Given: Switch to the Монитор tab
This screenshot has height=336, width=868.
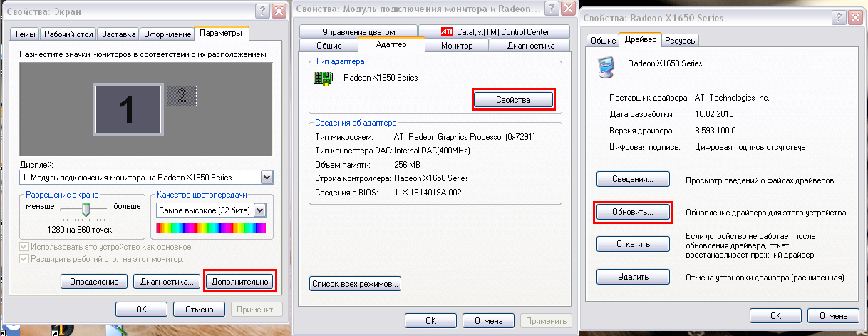Looking at the screenshot, I should point(457,46).
